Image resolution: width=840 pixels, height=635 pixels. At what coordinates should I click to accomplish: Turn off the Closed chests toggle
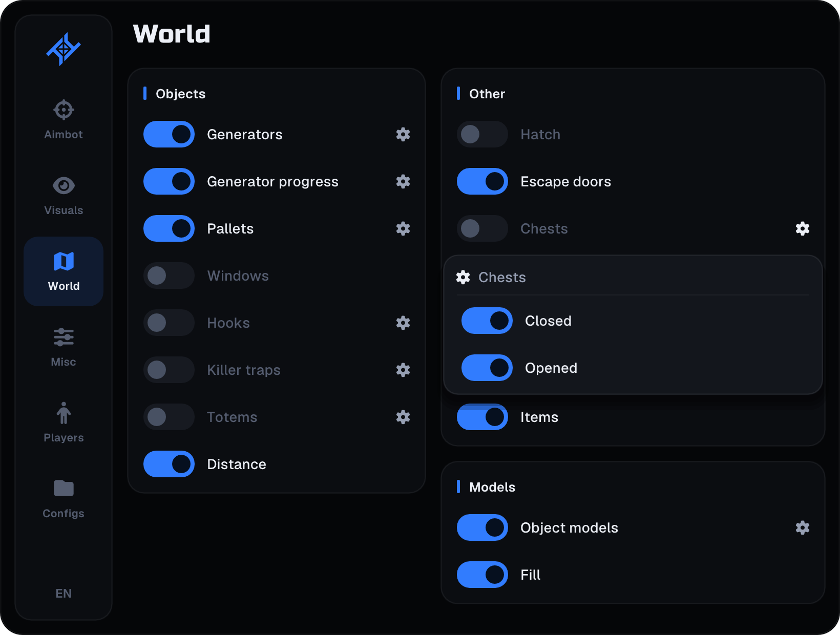(x=487, y=321)
